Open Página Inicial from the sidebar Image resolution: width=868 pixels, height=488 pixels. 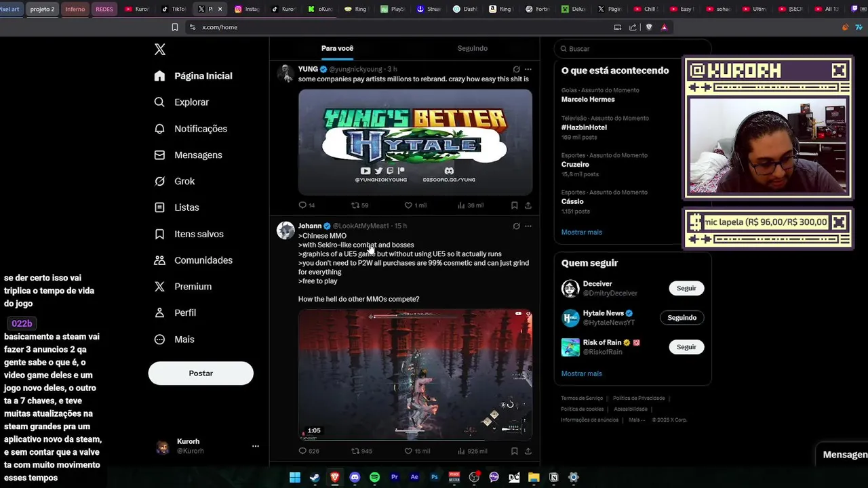click(x=193, y=76)
